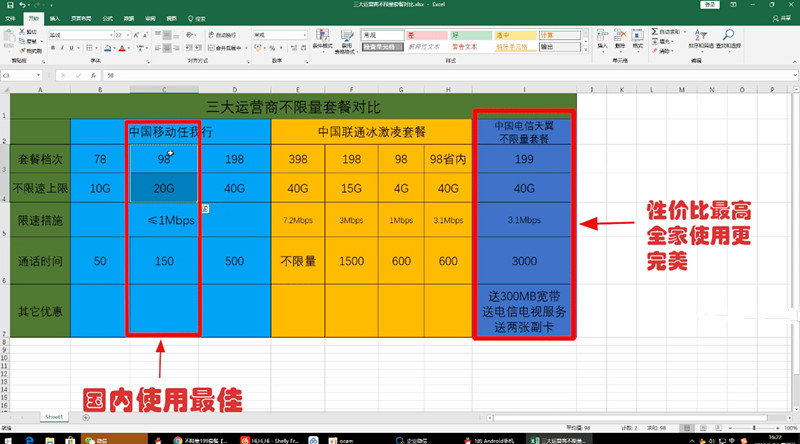Collapse the ribbon with the chevron
The height and width of the screenshot is (444, 800).
(794, 61)
